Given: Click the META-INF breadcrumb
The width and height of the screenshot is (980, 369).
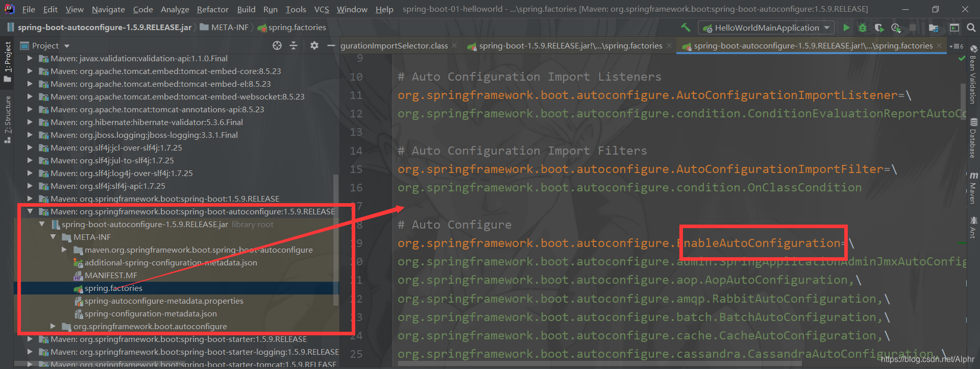Looking at the screenshot, I should coord(224,28).
